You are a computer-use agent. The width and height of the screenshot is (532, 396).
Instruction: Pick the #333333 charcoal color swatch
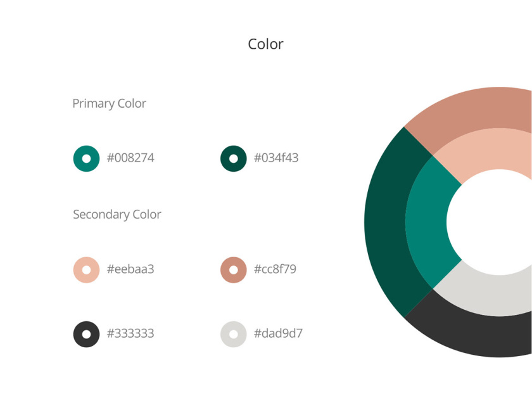(x=86, y=334)
